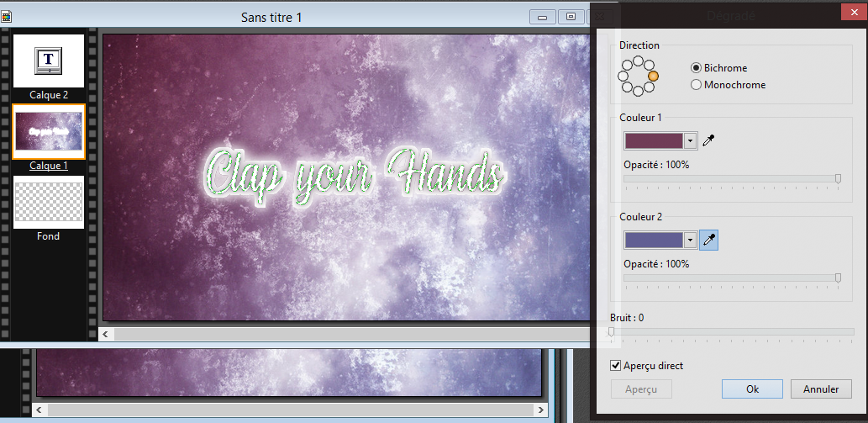The width and height of the screenshot is (868, 423).
Task: Click the bottom window horizontal scrollbar thumb
Action: point(291,410)
